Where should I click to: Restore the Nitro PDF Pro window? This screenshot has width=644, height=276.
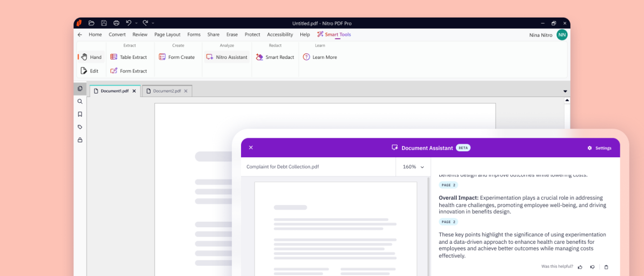coord(553,23)
